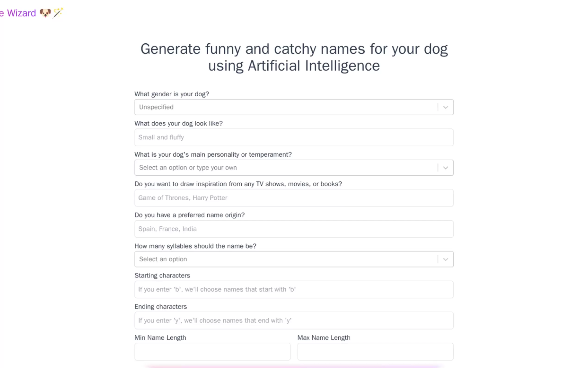Click the TV shows inspiration input field
The image size is (588, 368).
294,198
